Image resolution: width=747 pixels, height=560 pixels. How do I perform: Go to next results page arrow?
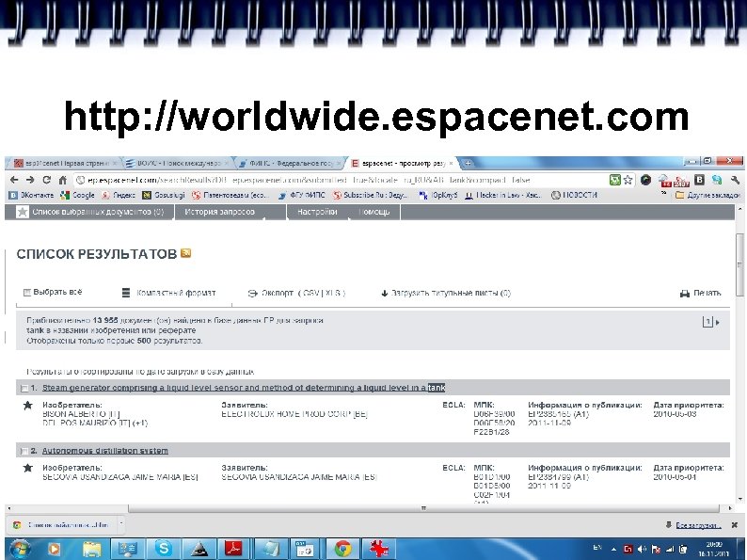point(718,323)
